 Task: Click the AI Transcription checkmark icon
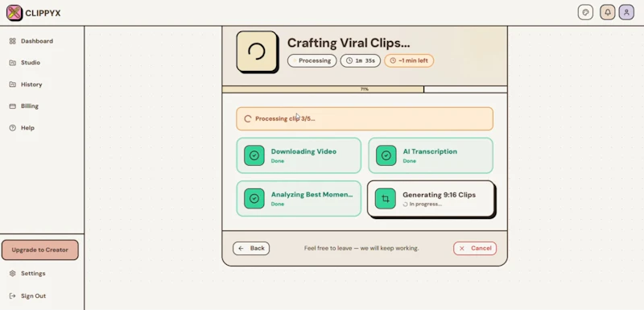tap(386, 155)
